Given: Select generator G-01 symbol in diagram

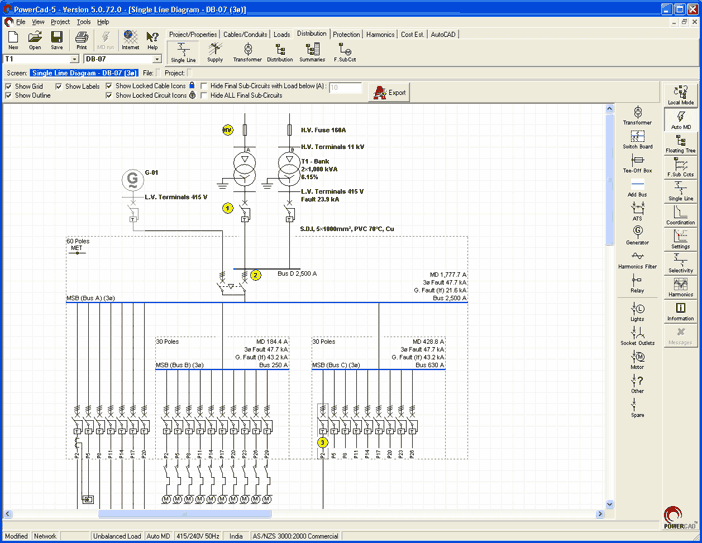Looking at the screenshot, I should pos(133,180).
